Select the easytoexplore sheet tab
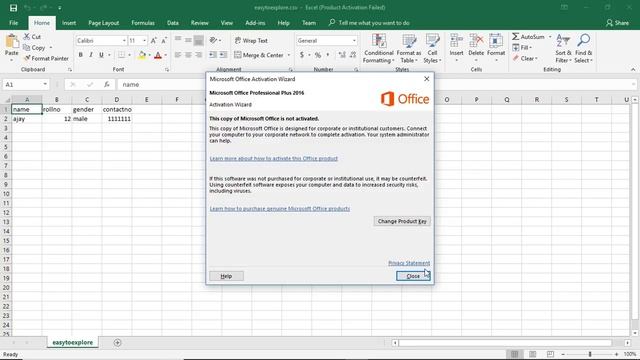The width and height of the screenshot is (640, 360). pyautogui.click(x=73, y=342)
